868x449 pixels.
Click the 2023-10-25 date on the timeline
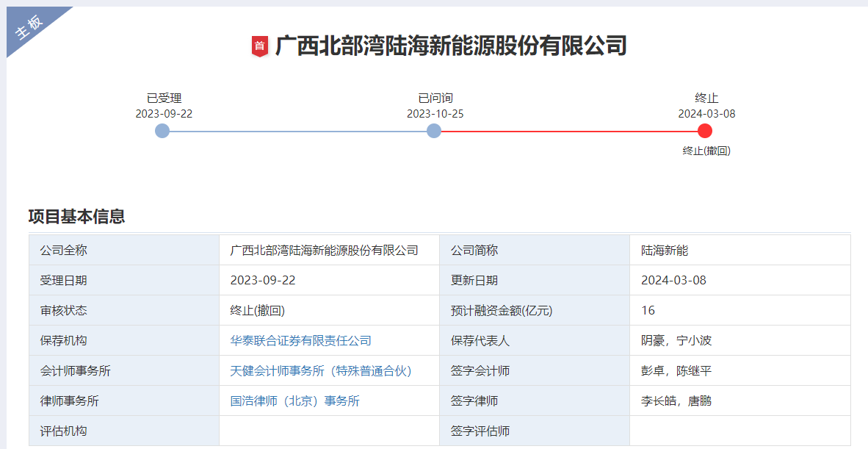pyautogui.click(x=435, y=114)
